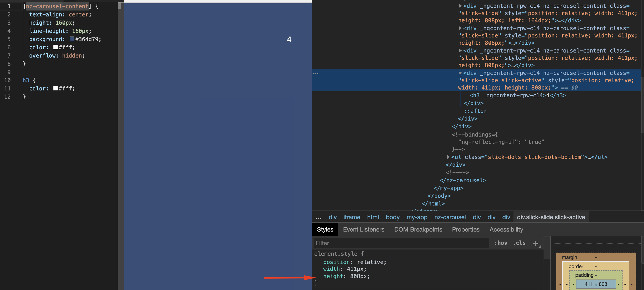The height and width of the screenshot is (290, 644).
Task: Click line number 10 in editor gutter
Action: pyautogui.click(x=7, y=80)
